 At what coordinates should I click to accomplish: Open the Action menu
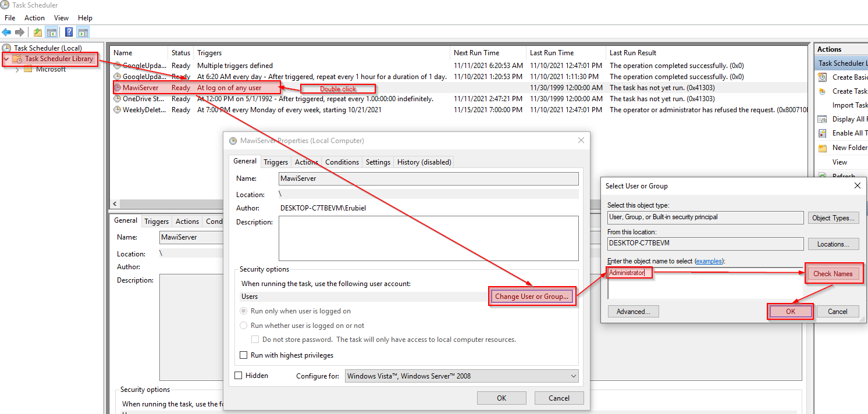pyautogui.click(x=34, y=18)
